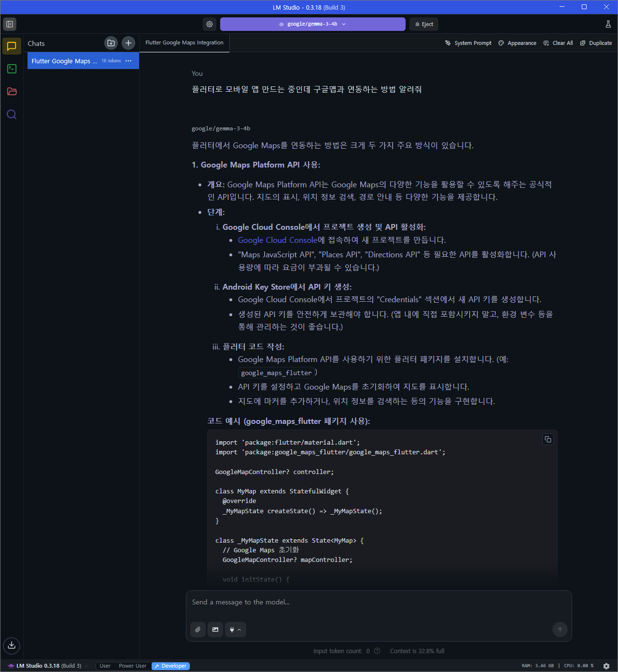Toggle the sidebar collapse icon

tap(10, 24)
